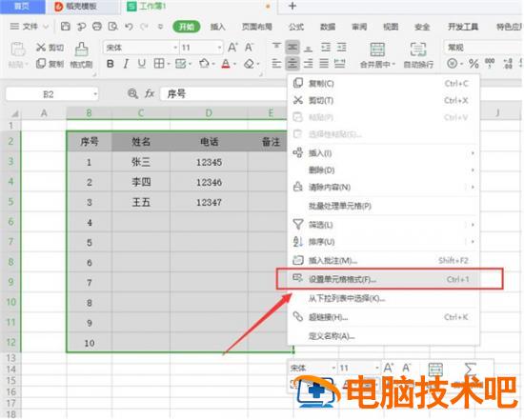Select the 格式刷 format painter tool
Screen dimensions: 524x420
[81, 55]
